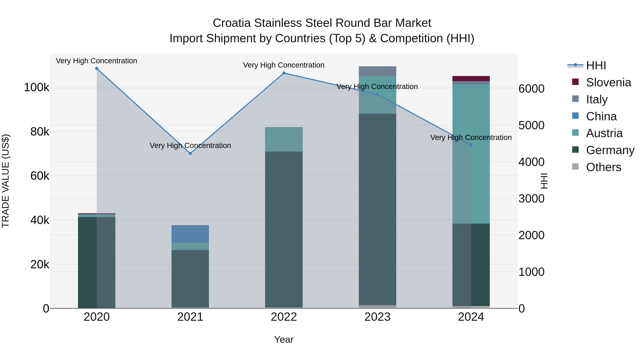The width and height of the screenshot is (644, 362).
Task: Click the 2020 x-axis label
Action: coord(97,317)
